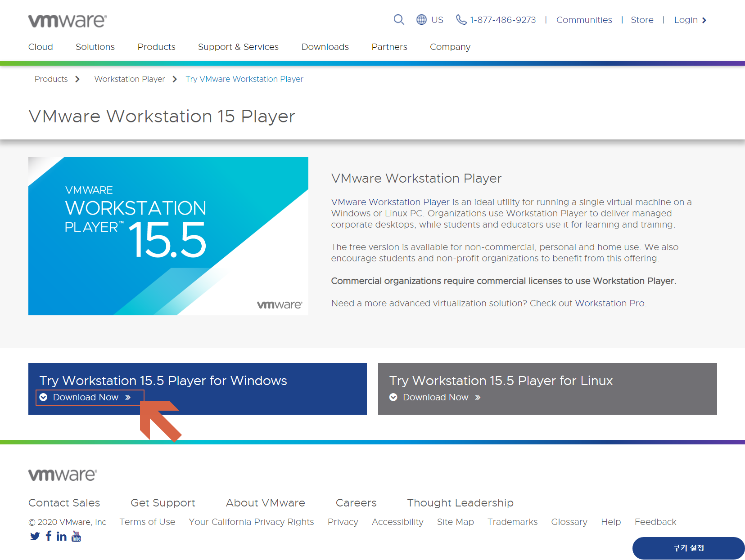
Task: Open the Store link
Action: (x=642, y=20)
